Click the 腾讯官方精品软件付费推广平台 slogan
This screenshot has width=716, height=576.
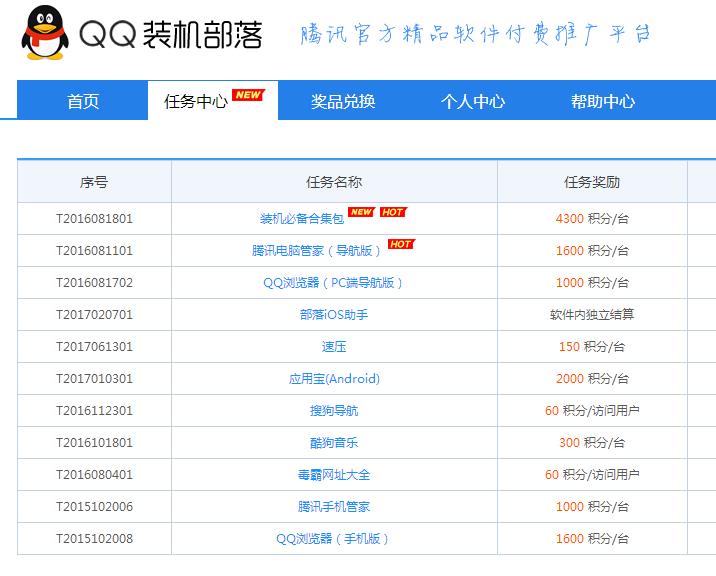click(475, 34)
